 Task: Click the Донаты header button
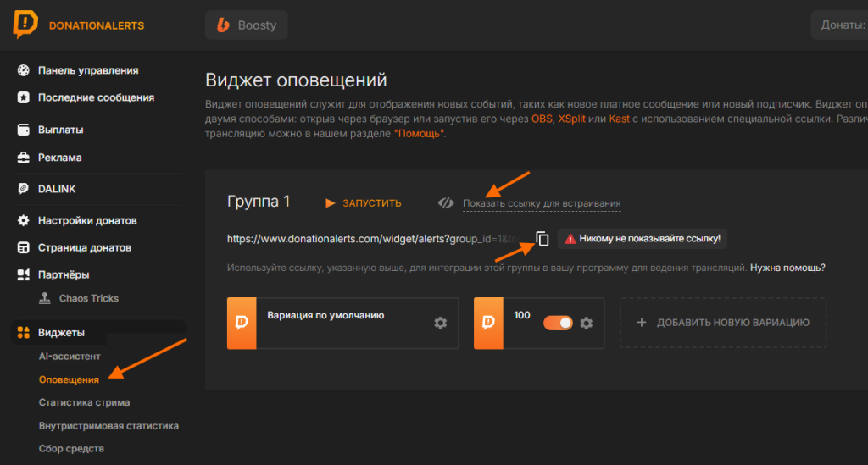click(839, 25)
